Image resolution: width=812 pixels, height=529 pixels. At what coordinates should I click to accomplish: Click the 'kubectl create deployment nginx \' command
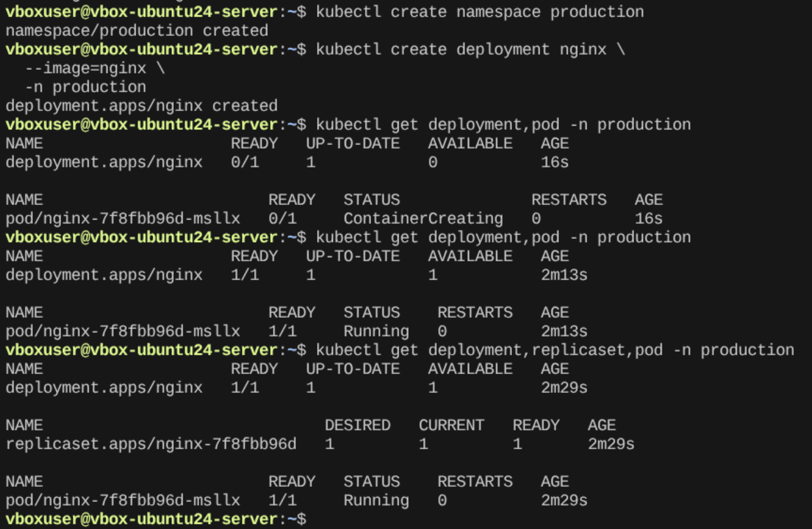pyautogui.click(x=470, y=49)
